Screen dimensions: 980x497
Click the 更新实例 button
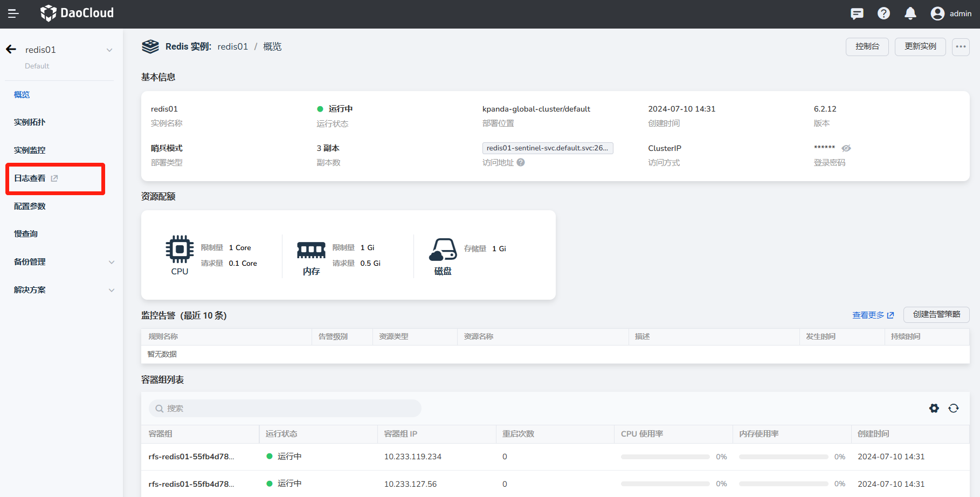(x=920, y=47)
